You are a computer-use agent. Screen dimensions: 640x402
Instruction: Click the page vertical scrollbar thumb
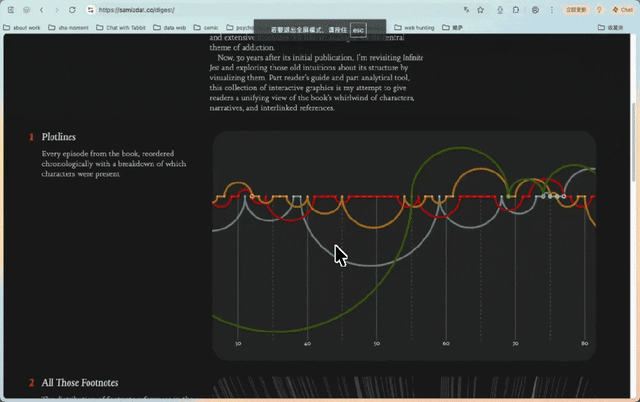coord(633,142)
